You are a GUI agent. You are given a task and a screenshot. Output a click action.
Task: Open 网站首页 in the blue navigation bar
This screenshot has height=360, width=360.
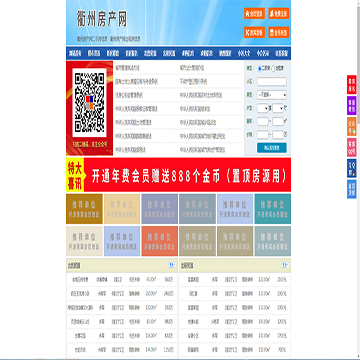75,53
